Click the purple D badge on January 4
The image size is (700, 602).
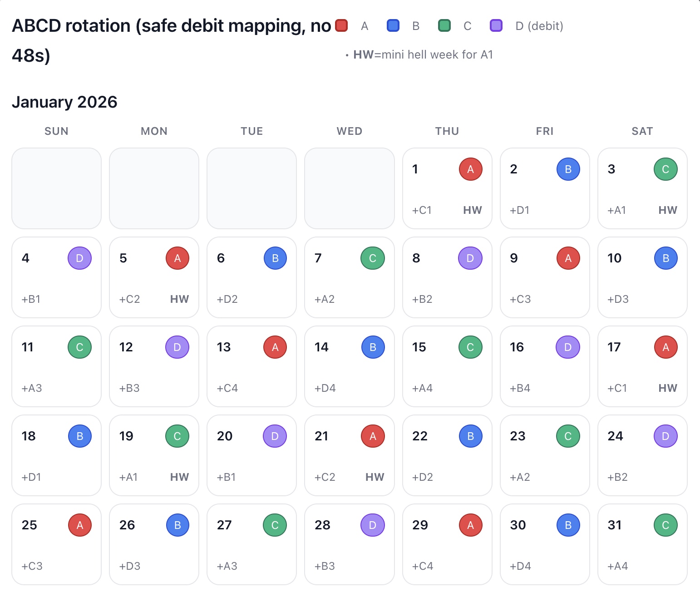[x=79, y=258]
